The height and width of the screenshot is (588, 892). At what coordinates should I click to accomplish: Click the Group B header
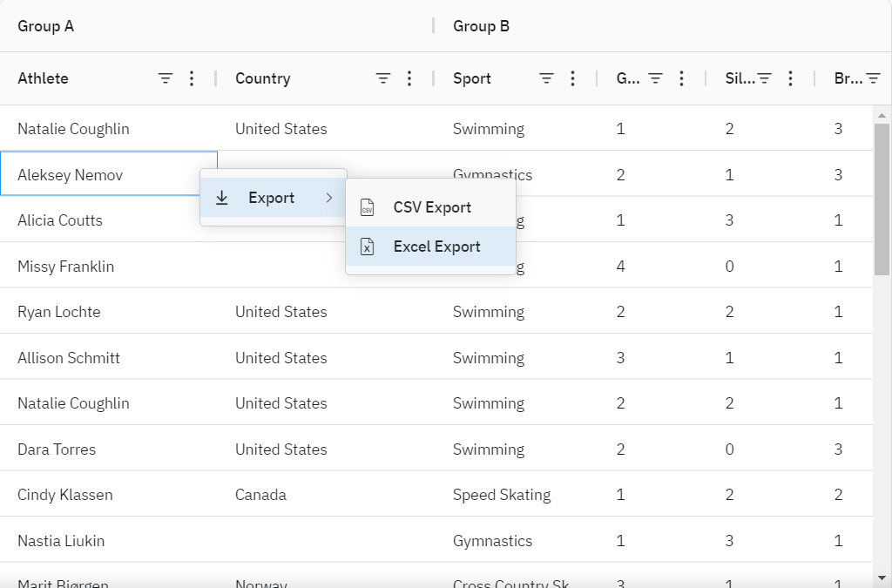(481, 26)
